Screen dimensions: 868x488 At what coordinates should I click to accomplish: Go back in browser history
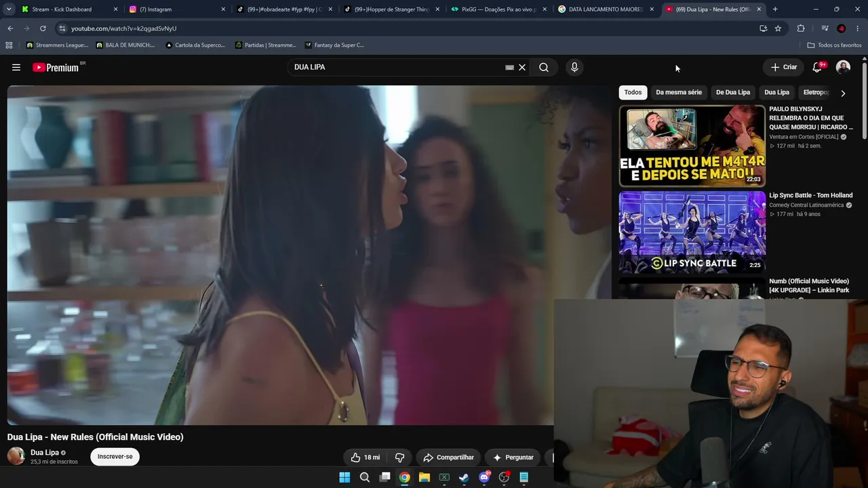point(10,28)
